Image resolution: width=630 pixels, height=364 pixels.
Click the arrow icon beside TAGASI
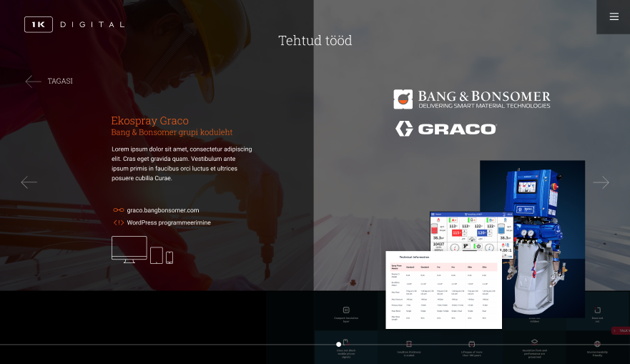coord(33,81)
